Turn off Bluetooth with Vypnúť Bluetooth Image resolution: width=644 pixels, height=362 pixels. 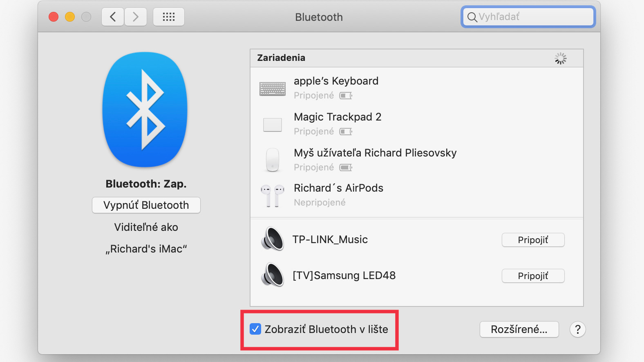(146, 205)
